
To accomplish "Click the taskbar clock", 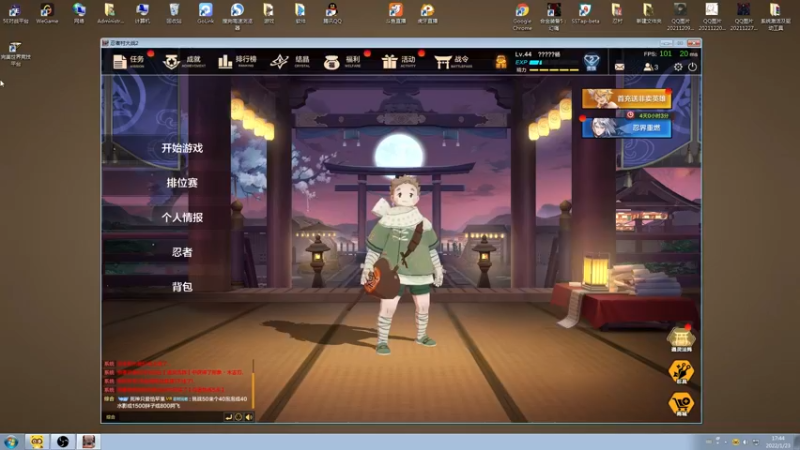I will pos(778,442).
